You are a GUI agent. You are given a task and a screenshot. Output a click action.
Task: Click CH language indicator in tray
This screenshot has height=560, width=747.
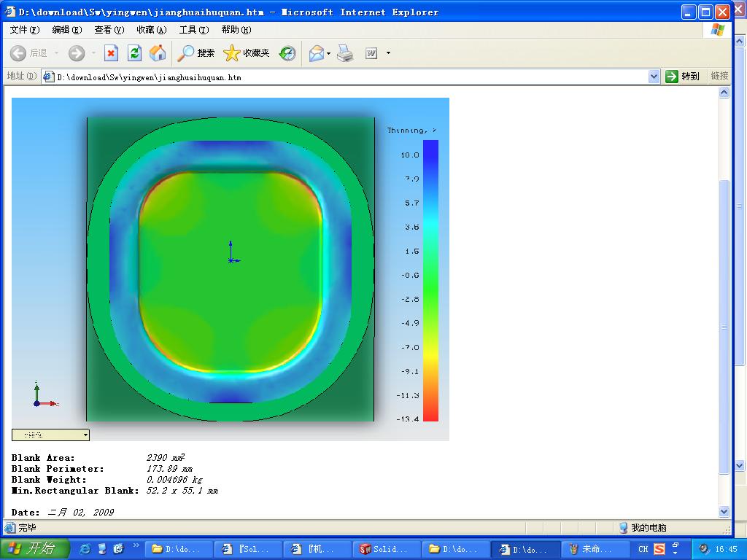pyautogui.click(x=643, y=550)
